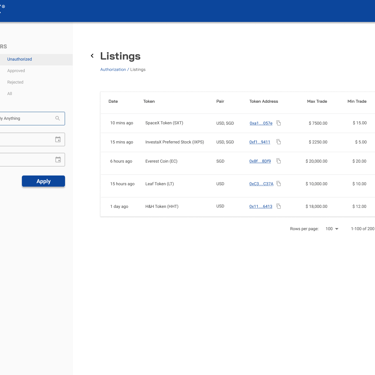Select the InvestaX Preferred Stock (IXPS) cell

tap(174, 142)
